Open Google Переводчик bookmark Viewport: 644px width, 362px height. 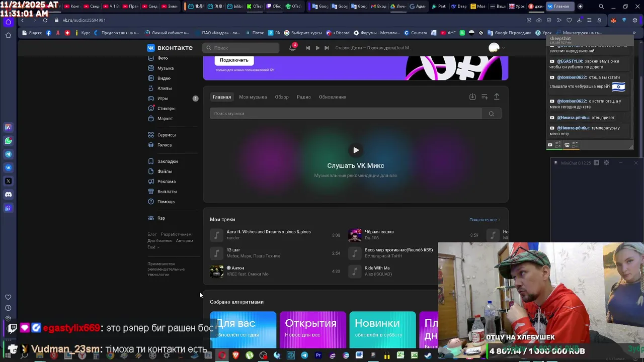click(x=509, y=33)
